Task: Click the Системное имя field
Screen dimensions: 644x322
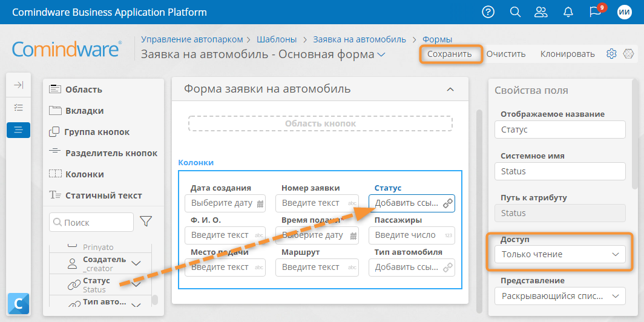Action: click(x=560, y=171)
